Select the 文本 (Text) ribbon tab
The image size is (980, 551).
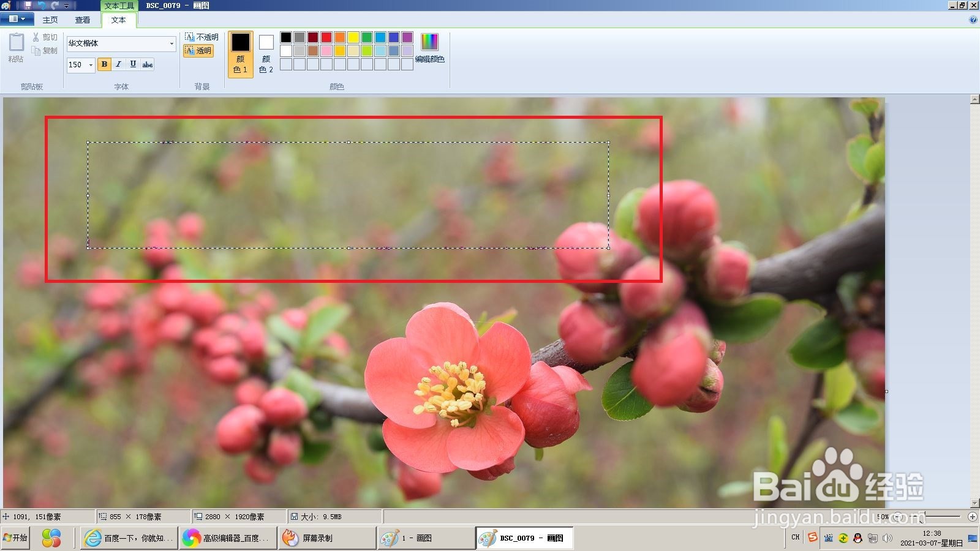[x=118, y=20]
